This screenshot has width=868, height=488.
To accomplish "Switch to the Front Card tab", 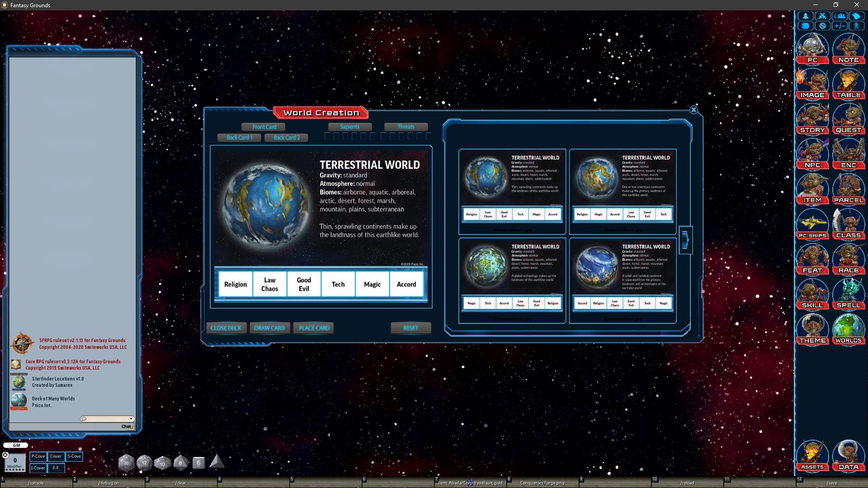I will point(263,127).
